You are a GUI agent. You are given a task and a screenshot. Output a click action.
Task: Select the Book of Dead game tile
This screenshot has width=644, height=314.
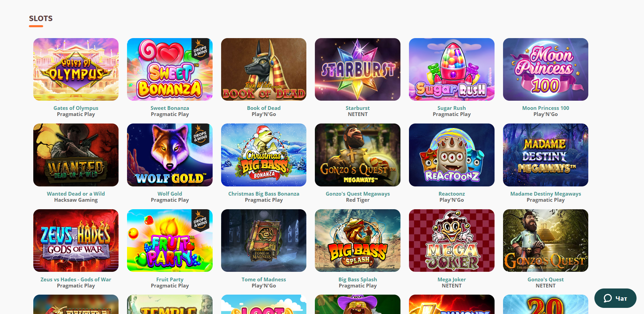[264, 69]
